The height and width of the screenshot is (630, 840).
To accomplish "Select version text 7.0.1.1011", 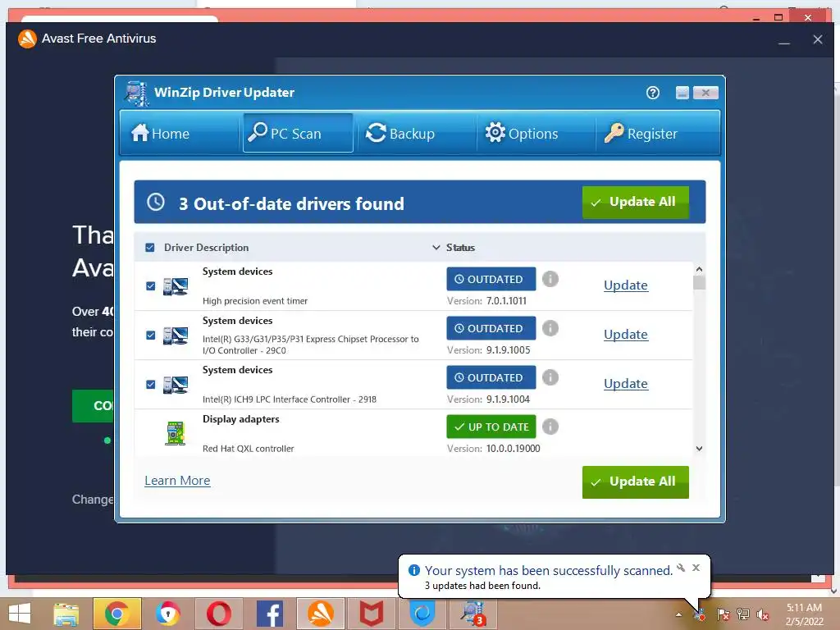I will coord(506,301).
